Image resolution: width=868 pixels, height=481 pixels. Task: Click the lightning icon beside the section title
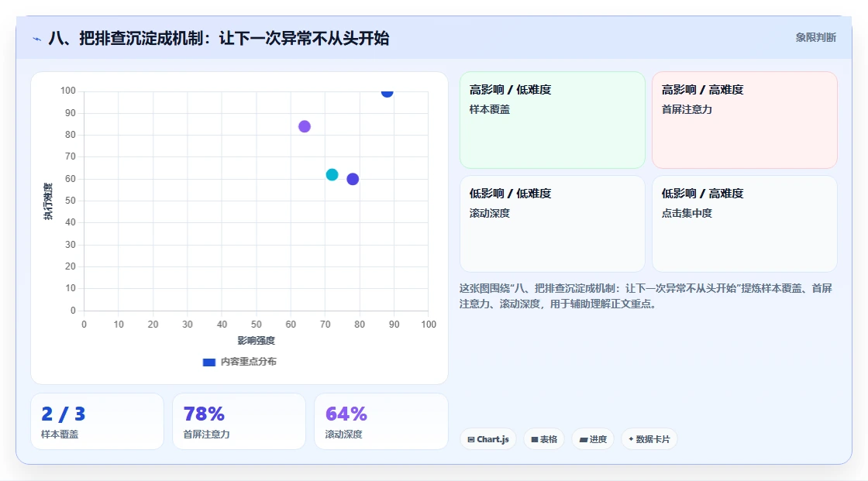point(37,39)
